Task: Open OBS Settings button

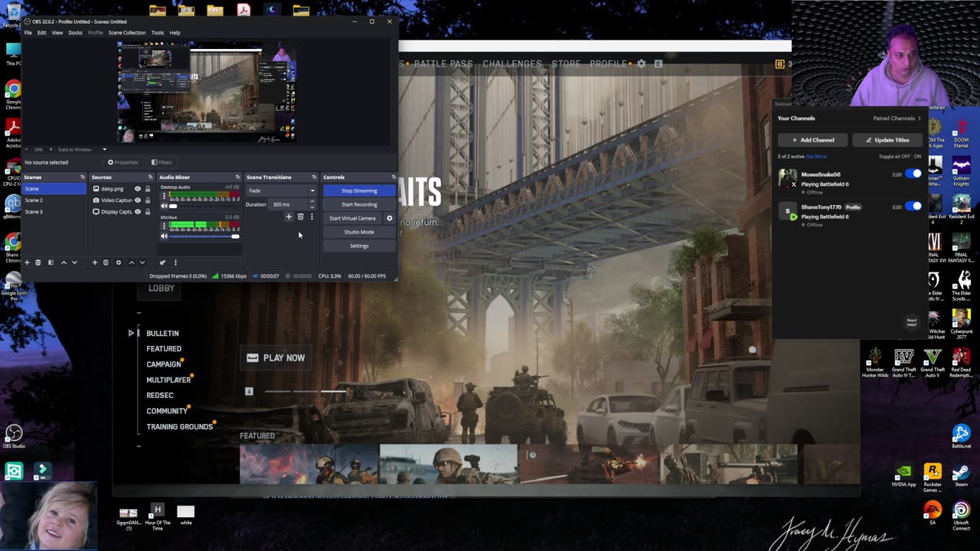Action: 359,246
